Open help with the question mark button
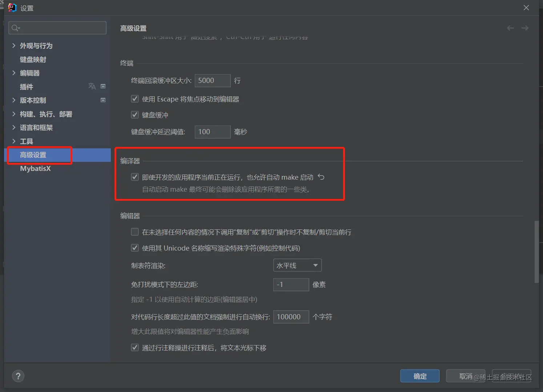Viewport: 543px width, 392px height. (18, 376)
